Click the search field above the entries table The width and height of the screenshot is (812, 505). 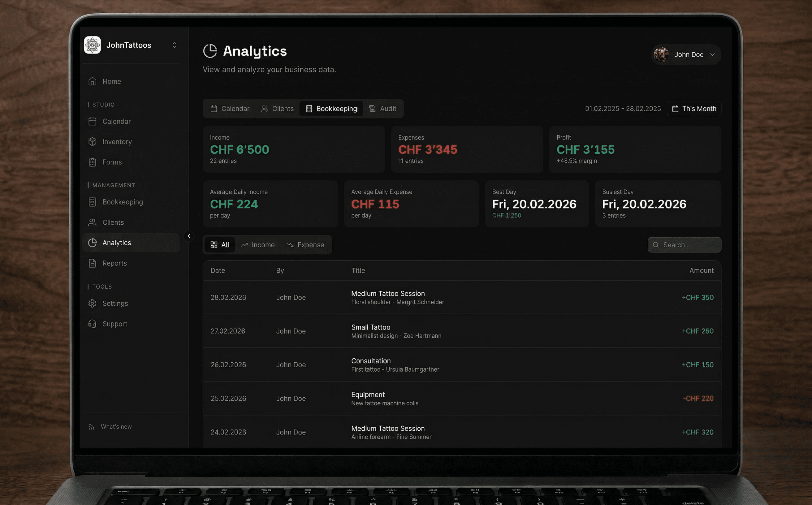(685, 245)
